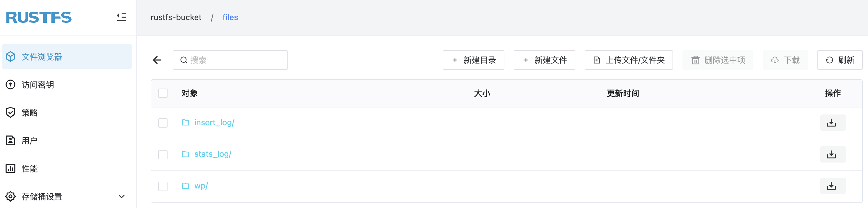Check the checkbox next to insert_log/
The width and height of the screenshot is (868, 208).
coord(163,123)
